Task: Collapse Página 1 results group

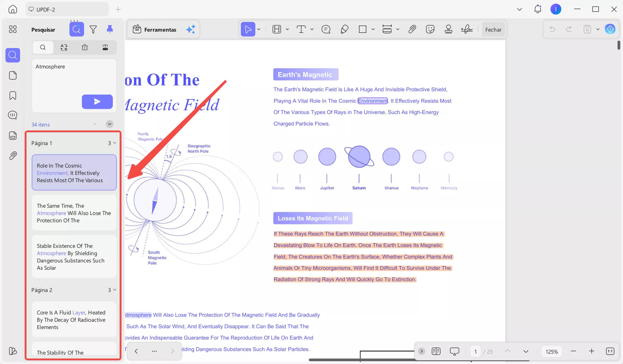Action: pos(114,143)
